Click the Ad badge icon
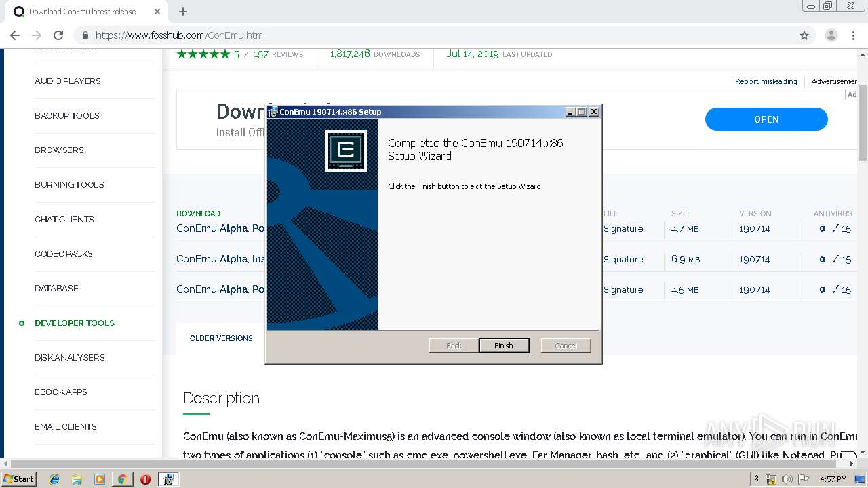The image size is (868, 488). [852, 95]
